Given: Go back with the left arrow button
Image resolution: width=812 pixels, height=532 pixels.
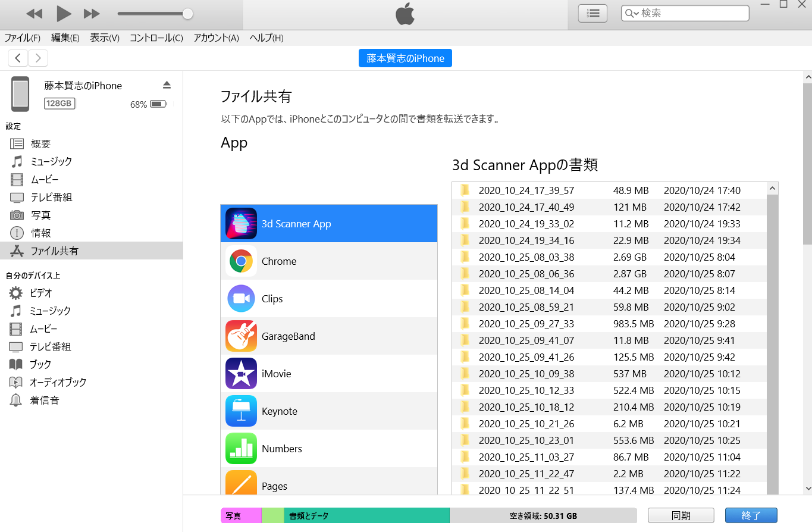Looking at the screenshot, I should pyautogui.click(x=18, y=58).
